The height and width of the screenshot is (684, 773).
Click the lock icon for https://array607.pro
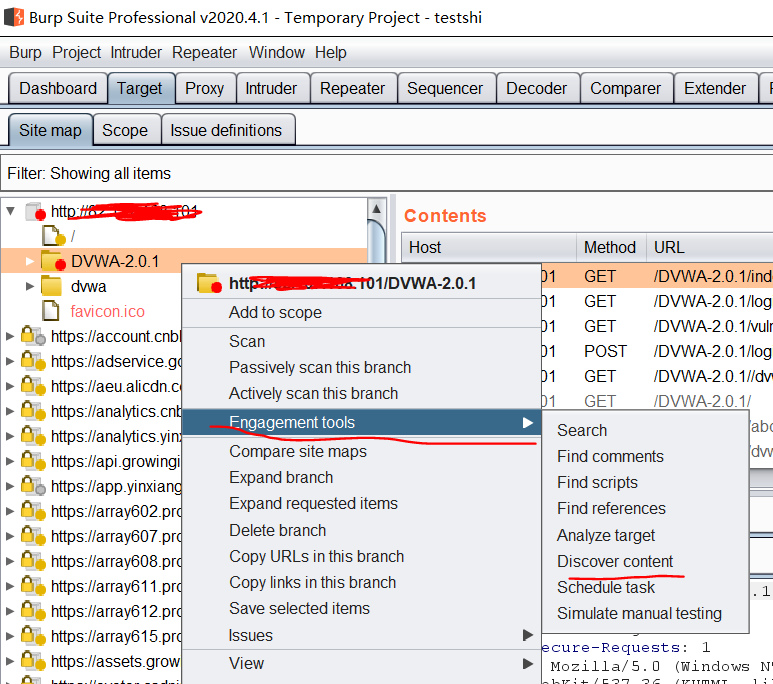(33, 536)
